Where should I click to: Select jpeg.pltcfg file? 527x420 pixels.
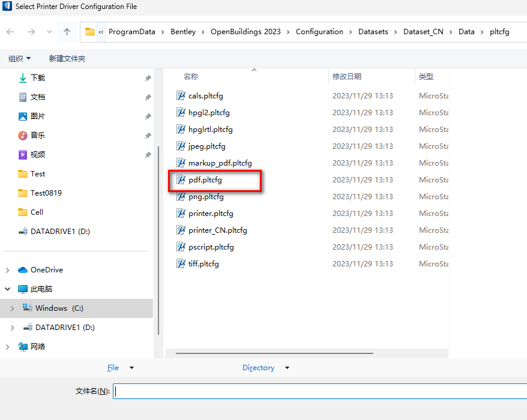[x=206, y=146]
